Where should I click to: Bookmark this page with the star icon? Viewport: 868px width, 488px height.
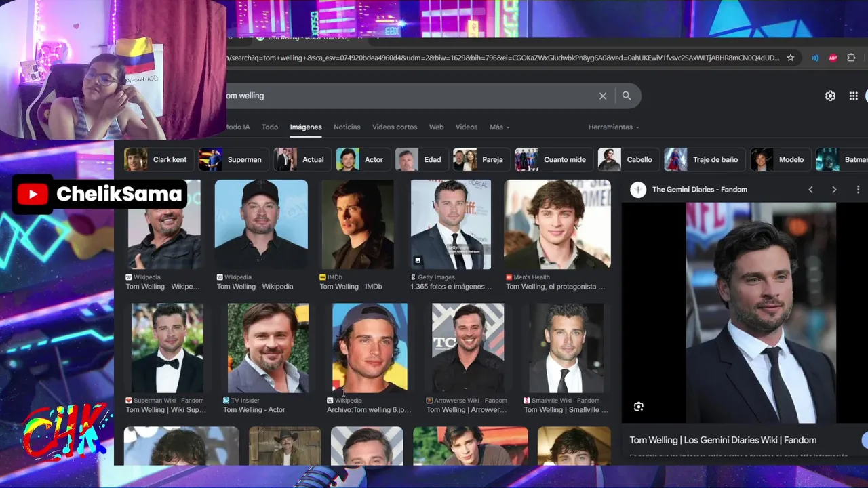[790, 58]
